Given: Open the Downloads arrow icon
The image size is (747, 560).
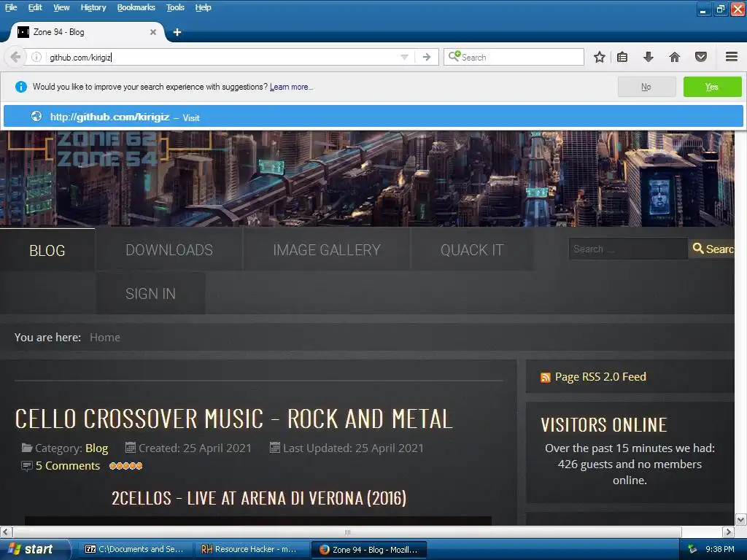Looking at the screenshot, I should 648,57.
